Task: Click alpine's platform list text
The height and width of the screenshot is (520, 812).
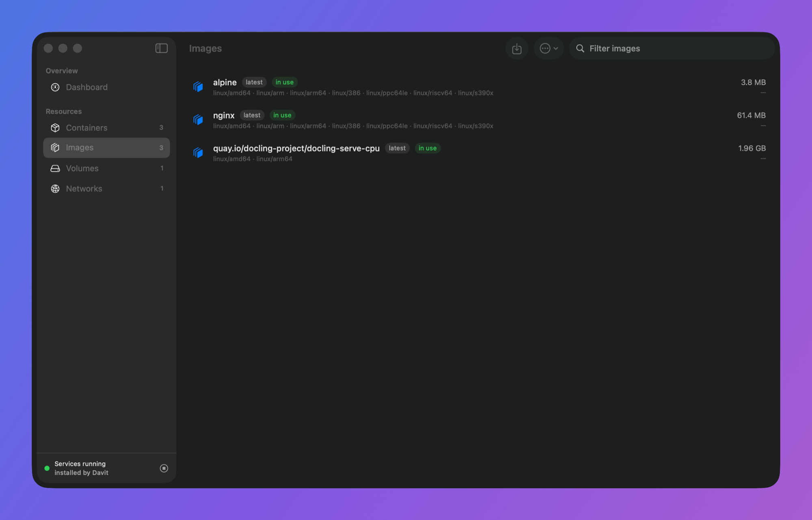Action: [x=353, y=93]
